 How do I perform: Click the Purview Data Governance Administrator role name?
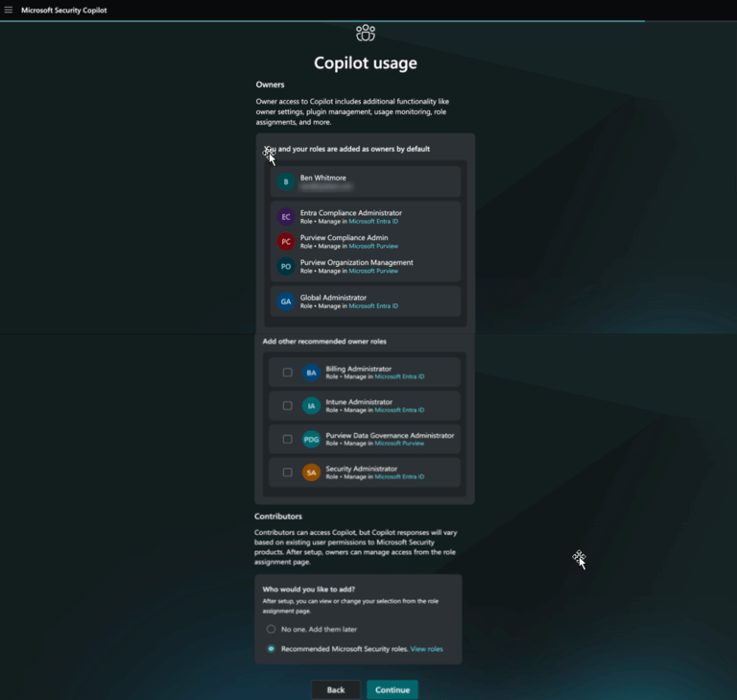391,436
